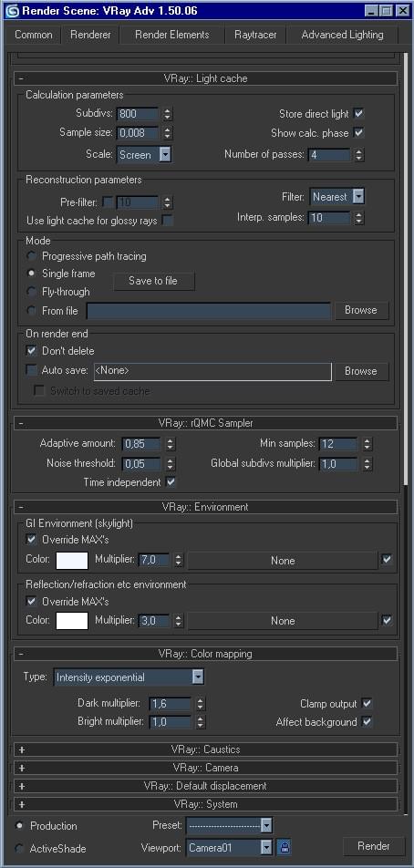
Task: Enable Use light cache for glossy rays
Action: click(x=167, y=221)
